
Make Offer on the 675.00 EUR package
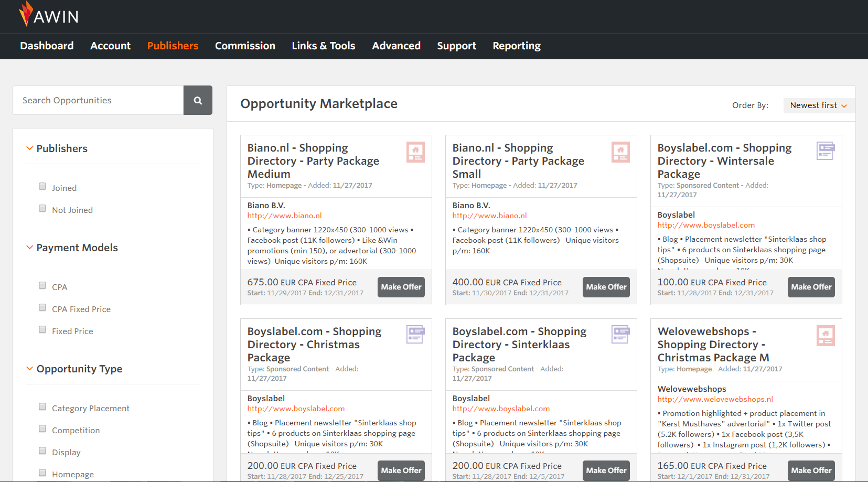(401, 287)
